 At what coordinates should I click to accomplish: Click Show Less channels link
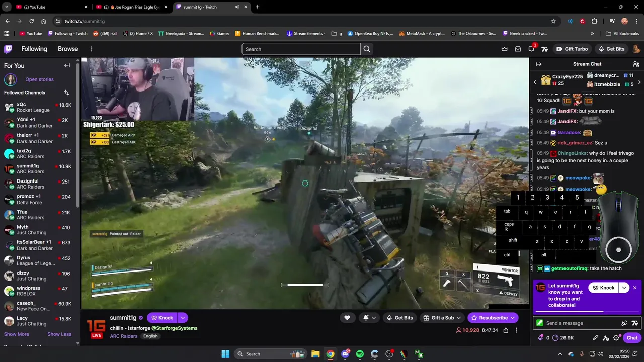pyautogui.click(x=59, y=334)
